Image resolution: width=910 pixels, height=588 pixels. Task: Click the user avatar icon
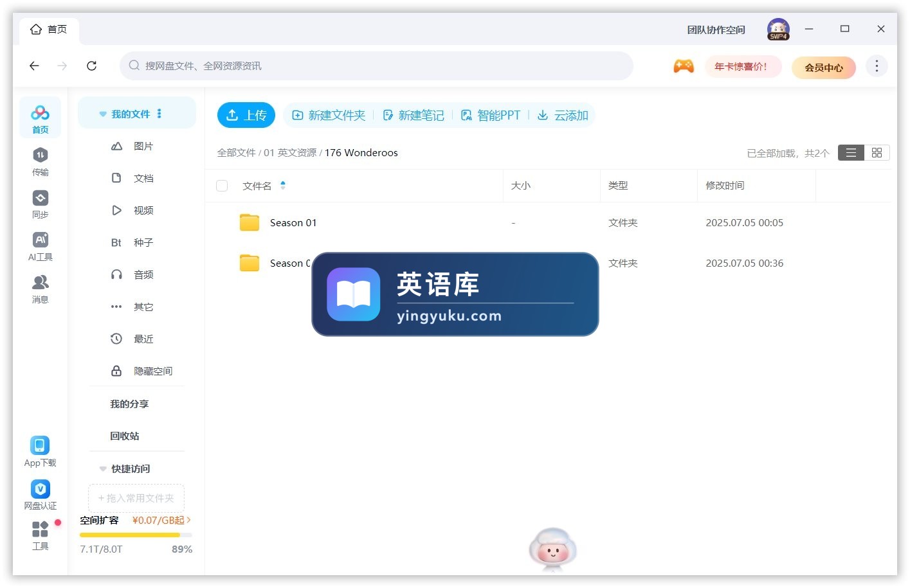click(778, 29)
